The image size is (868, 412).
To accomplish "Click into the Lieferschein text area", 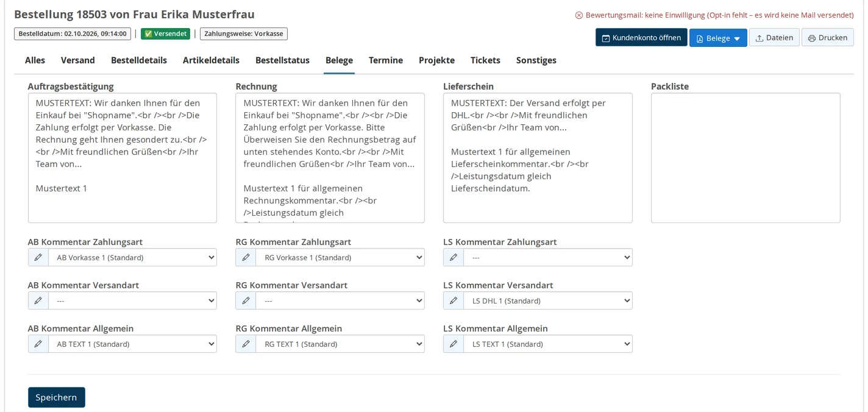I will pos(538,158).
